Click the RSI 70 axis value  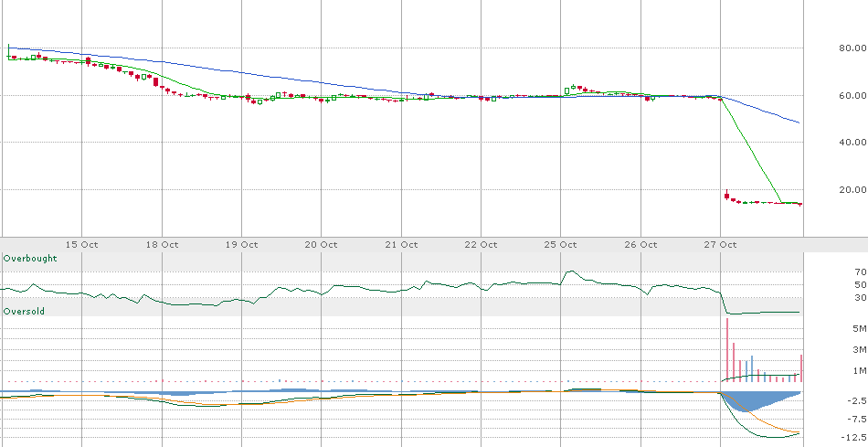coord(860,272)
